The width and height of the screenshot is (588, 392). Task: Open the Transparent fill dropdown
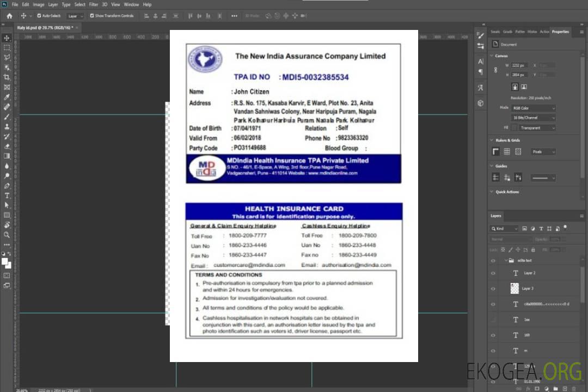pyautogui.click(x=537, y=128)
